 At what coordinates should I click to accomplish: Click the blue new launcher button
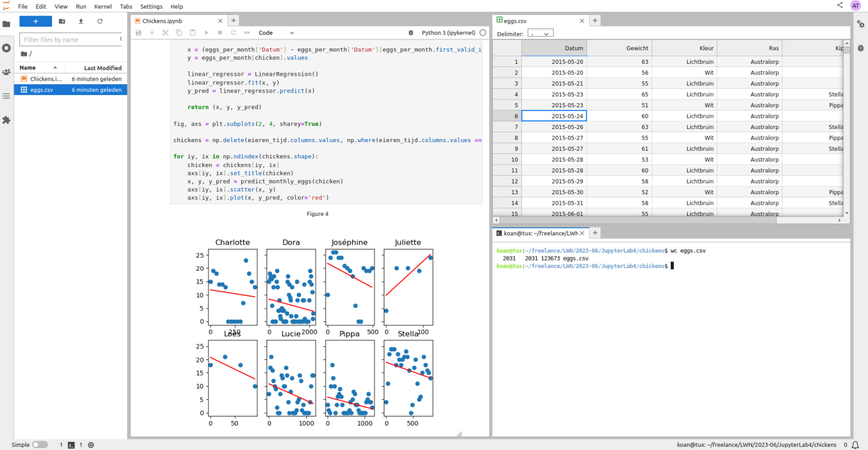click(35, 21)
